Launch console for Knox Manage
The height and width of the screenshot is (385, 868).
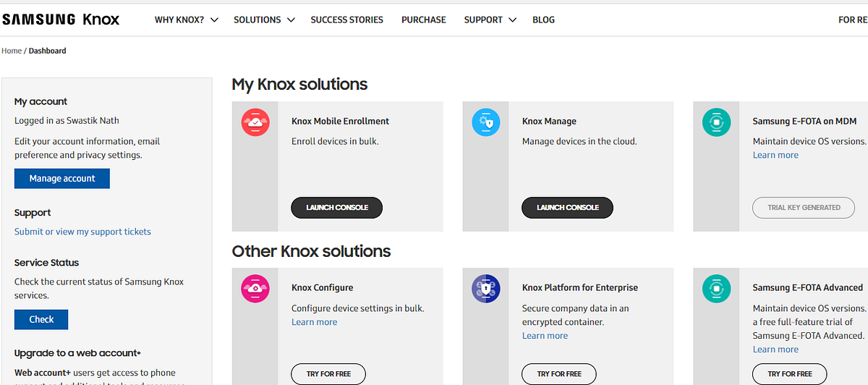coord(567,208)
